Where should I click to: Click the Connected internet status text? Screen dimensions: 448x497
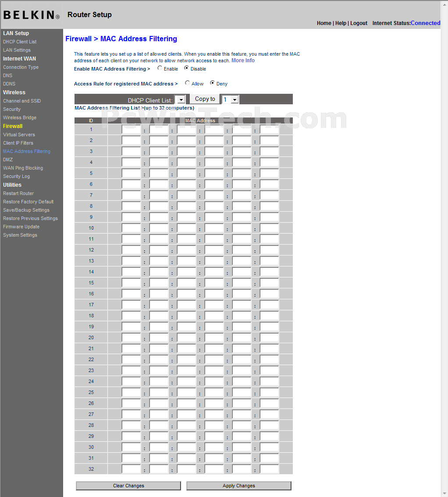coord(426,23)
